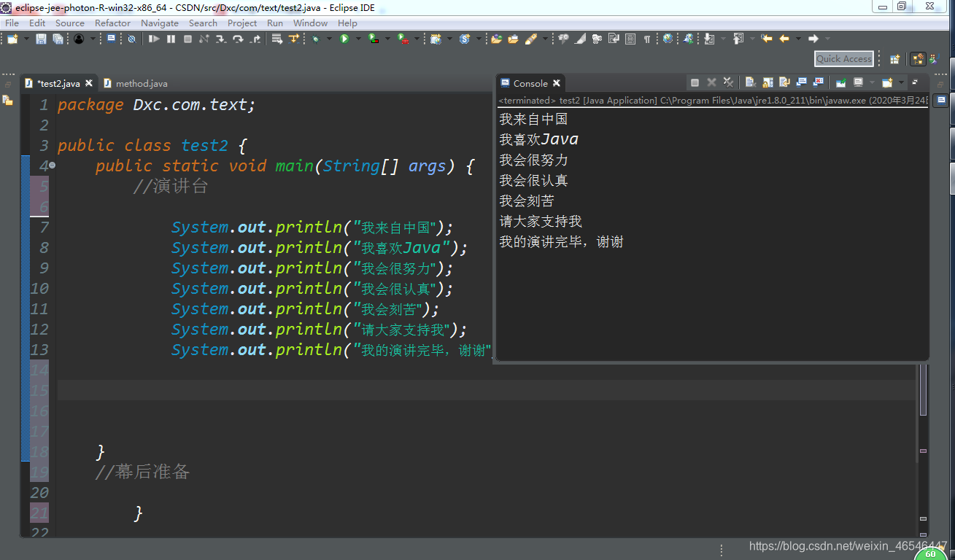Open the Coverage dropdown arrow
Viewport: 955px width, 560px height.
point(387,39)
